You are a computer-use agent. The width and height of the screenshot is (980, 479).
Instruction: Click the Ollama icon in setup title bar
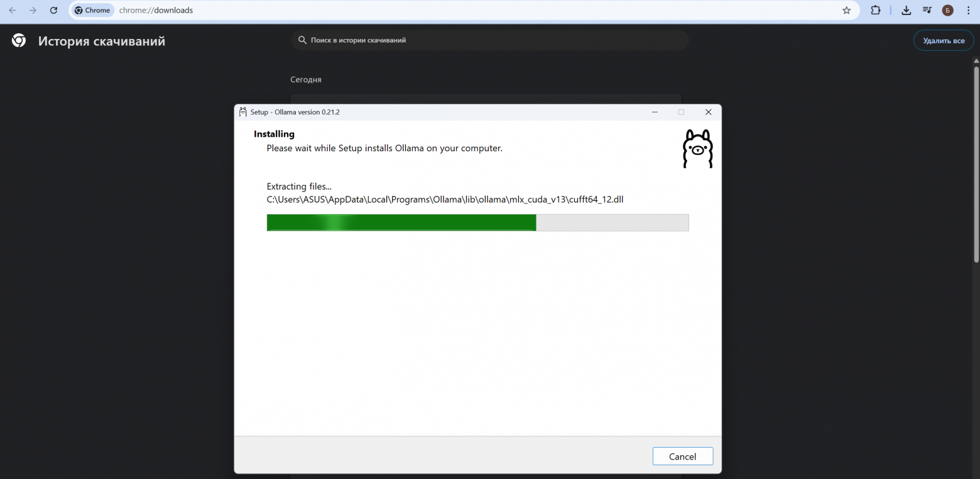(x=243, y=112)
